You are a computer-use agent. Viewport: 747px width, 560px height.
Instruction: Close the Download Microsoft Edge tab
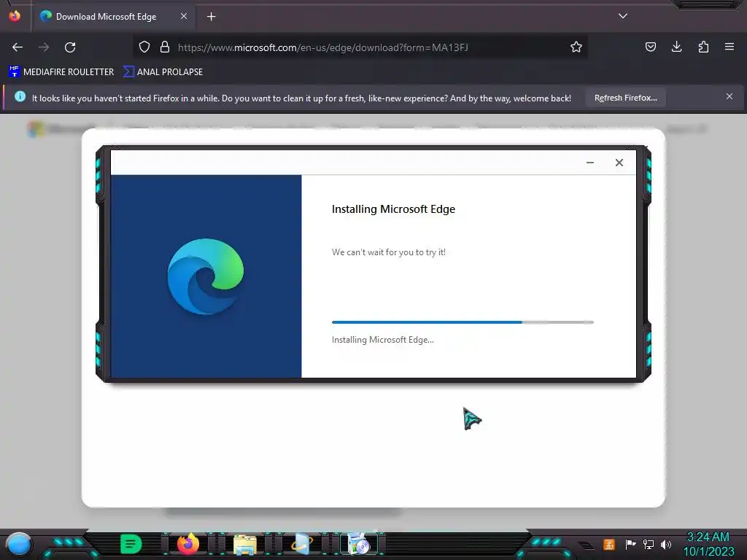point(184,16)
